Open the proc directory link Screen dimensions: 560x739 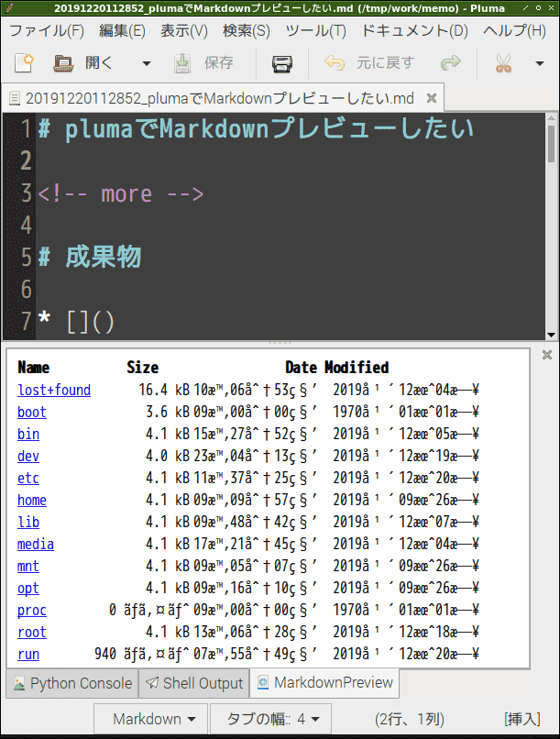tap(32, 611)
